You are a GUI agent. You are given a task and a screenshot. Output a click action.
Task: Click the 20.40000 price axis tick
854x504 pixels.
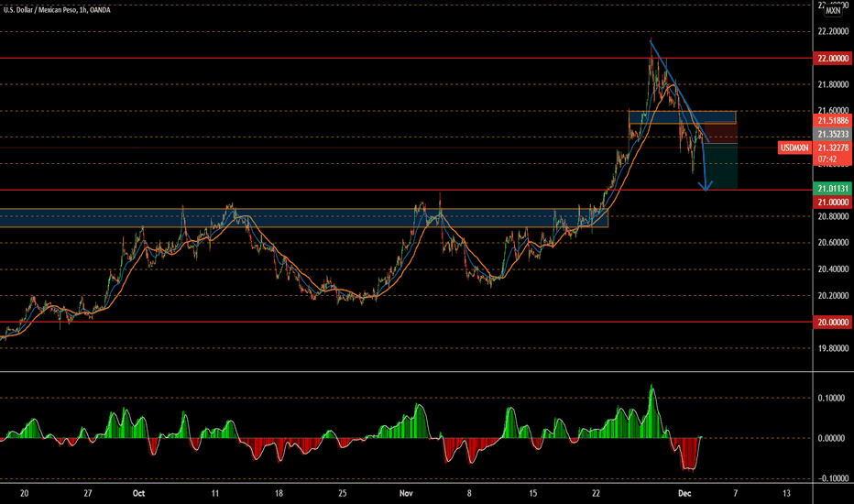coord(833,269)
